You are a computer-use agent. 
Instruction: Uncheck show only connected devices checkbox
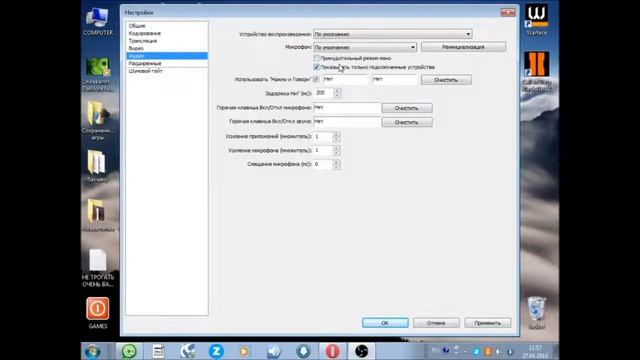[x=316, y=67]
